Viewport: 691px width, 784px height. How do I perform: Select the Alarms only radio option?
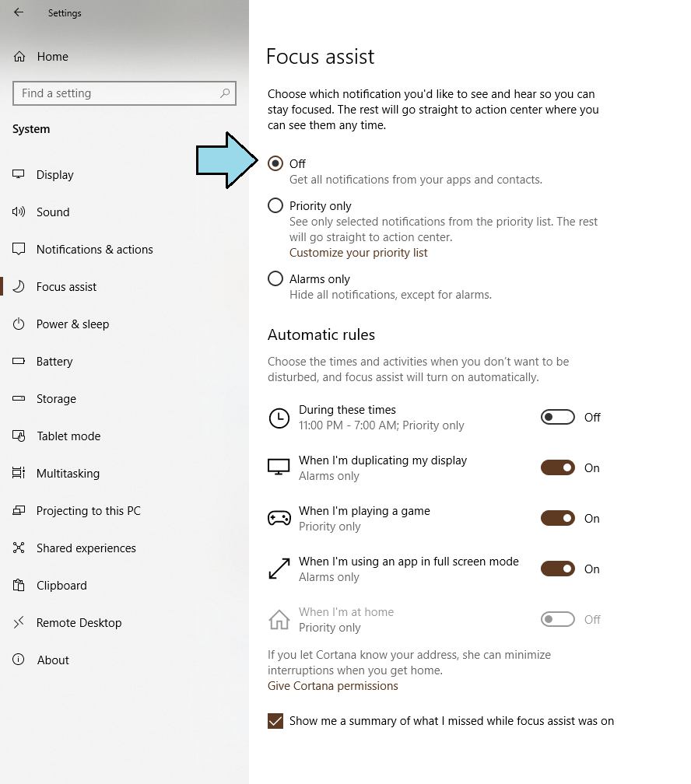(x=275, y=278)
